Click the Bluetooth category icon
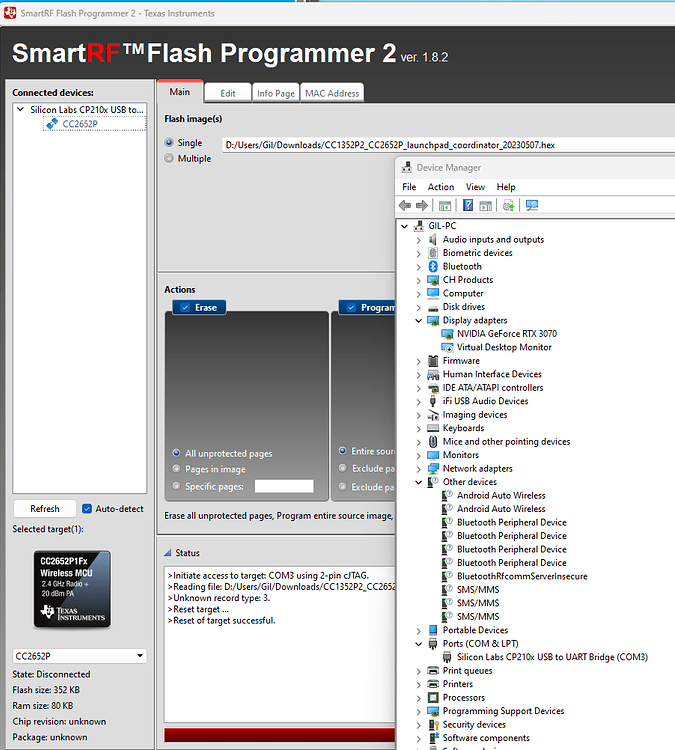 (433, 266)
